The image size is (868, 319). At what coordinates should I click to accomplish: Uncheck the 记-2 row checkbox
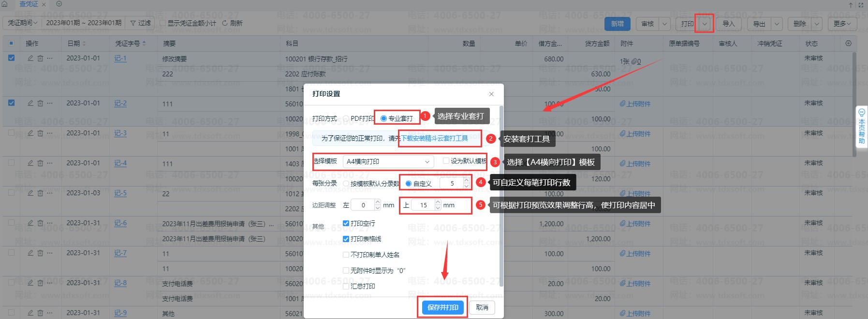(x=11, y=103)
